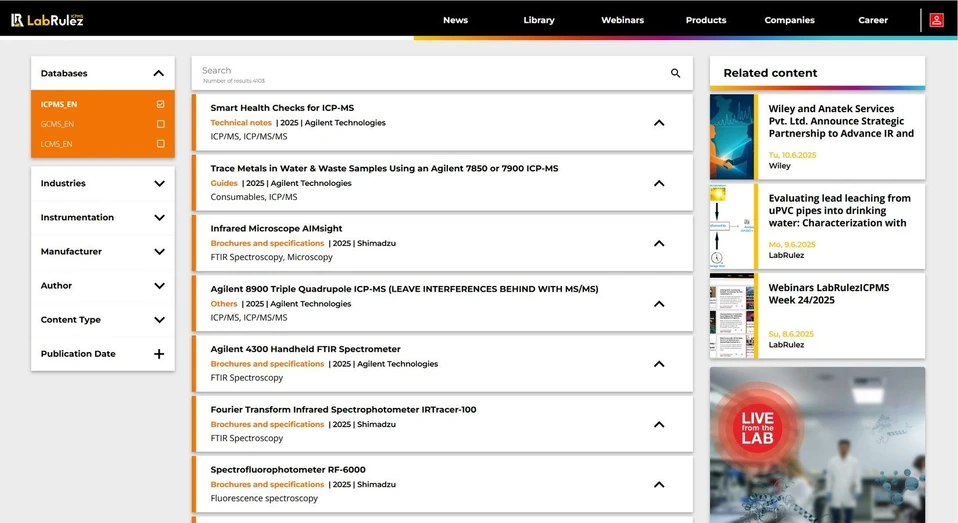
Task: Collapse the Infrared Microscope AIMsight entry
Action: click(x=659, y=243)
